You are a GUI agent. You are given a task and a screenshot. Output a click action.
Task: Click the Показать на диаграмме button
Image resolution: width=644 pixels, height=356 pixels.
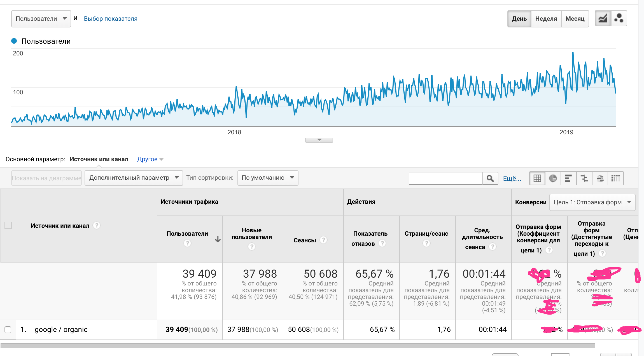click(46, 178)
